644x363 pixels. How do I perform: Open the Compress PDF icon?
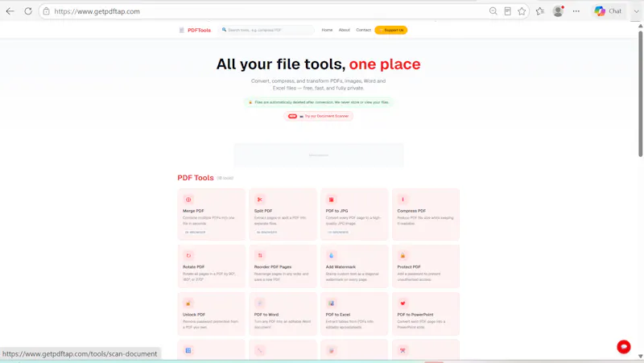402,200
